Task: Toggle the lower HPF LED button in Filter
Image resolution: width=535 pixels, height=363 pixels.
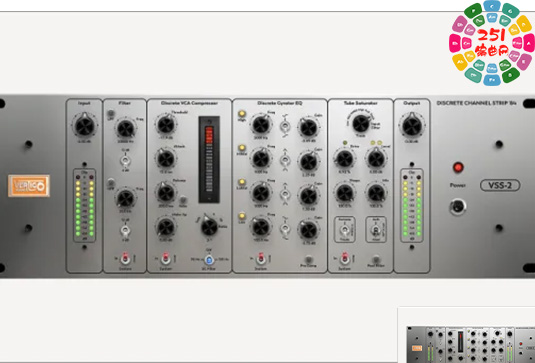Action: (x=111, y=182)
